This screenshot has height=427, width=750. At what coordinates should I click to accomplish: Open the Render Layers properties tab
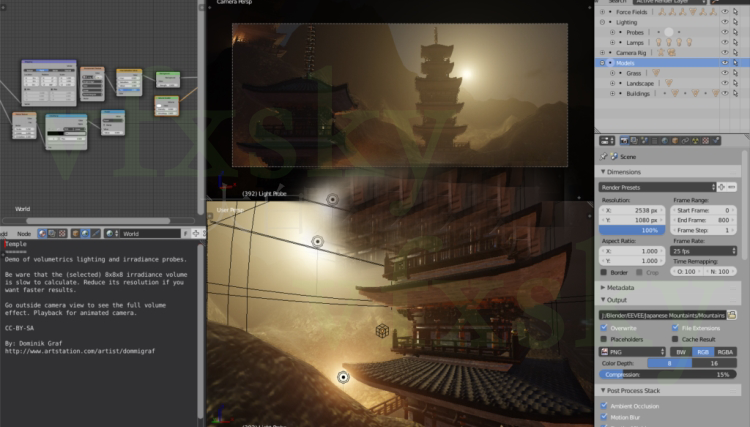pos(634,141)
